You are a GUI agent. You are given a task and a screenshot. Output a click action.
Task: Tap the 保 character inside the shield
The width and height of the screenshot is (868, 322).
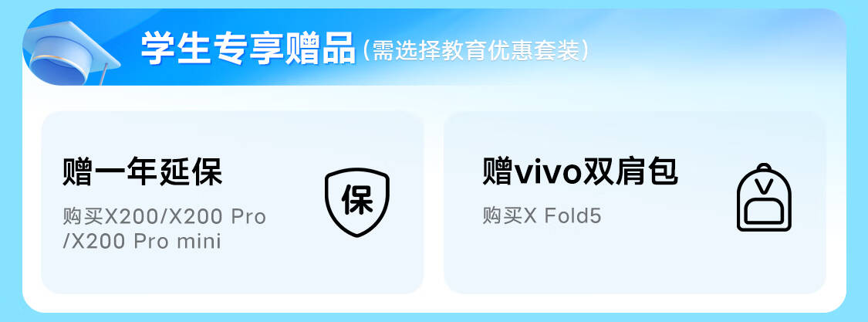tap(357, 200)
